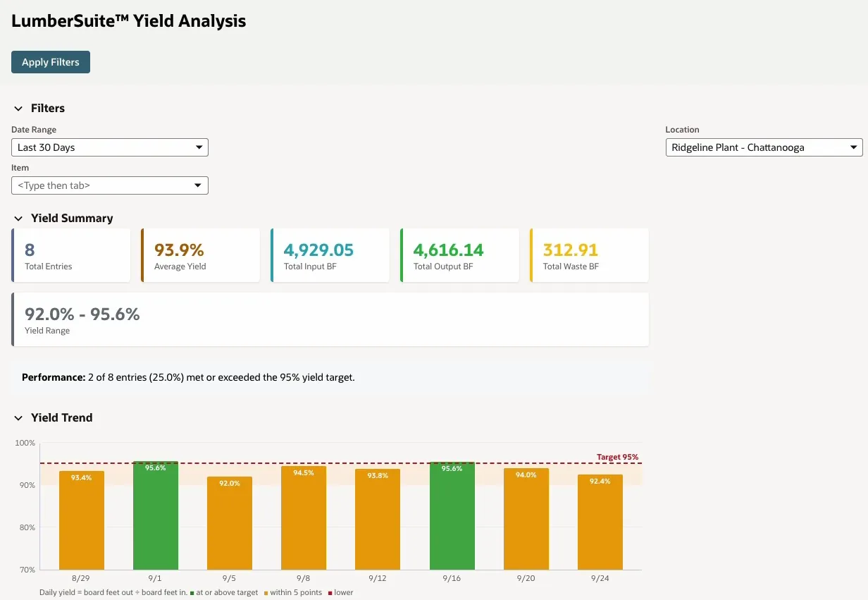
Task: Select the Total Entries card
Action: pyautogui.click(x=70, y=255)
